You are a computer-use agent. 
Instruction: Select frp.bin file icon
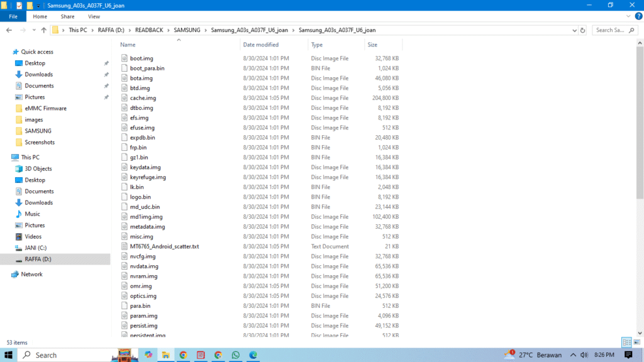click(125, 147)
